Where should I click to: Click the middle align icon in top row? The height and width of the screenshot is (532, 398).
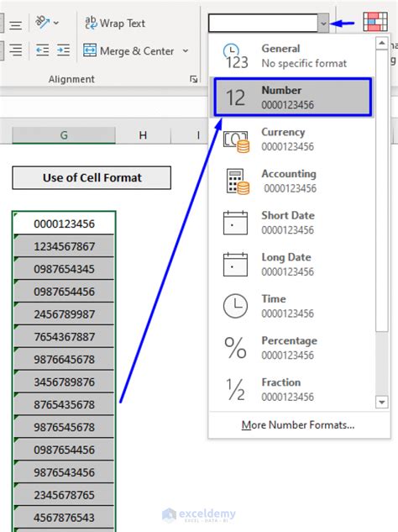click(16, 25)
